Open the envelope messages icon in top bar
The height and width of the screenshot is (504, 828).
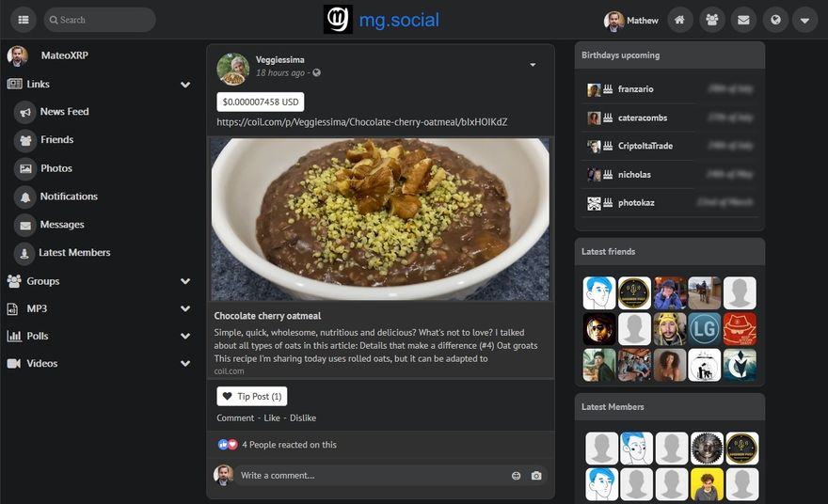click(743, 20)
